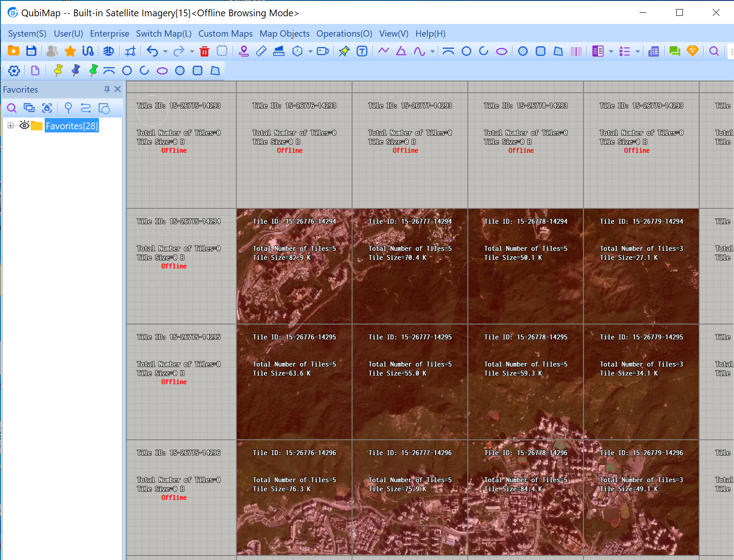Toggle the Favorites panel pin
Screen dimensions: 734x560
click(107, 89)
